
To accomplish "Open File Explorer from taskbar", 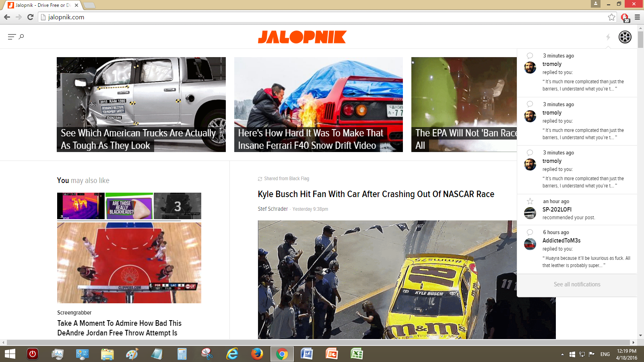I will (107, 354).
